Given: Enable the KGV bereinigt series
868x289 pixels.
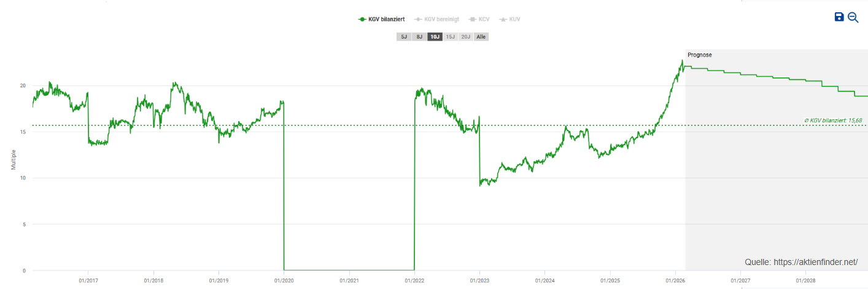Looking at the screenshot, I should [x=436, y=19].
